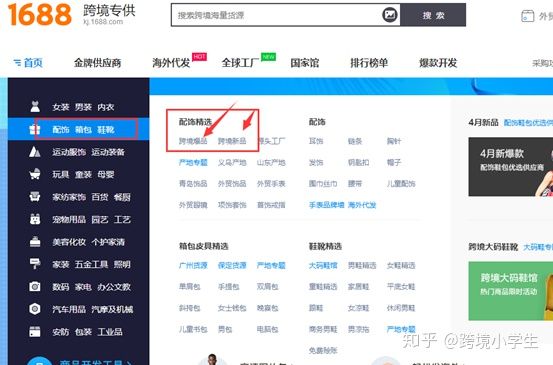Focus the 搜索跨境海量货源 search field
The width and height of the screenshot is (553, 365).
pyautogui.click(x=277, y=15)
